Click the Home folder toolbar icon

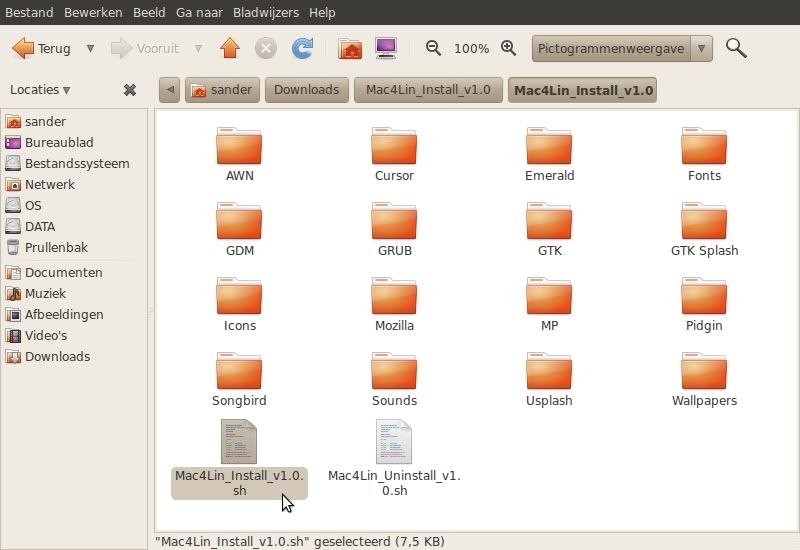(350, 48)
